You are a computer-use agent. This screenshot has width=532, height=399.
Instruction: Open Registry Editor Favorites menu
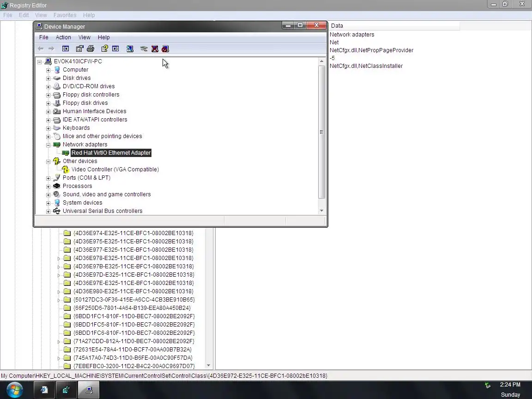[65, 15]
